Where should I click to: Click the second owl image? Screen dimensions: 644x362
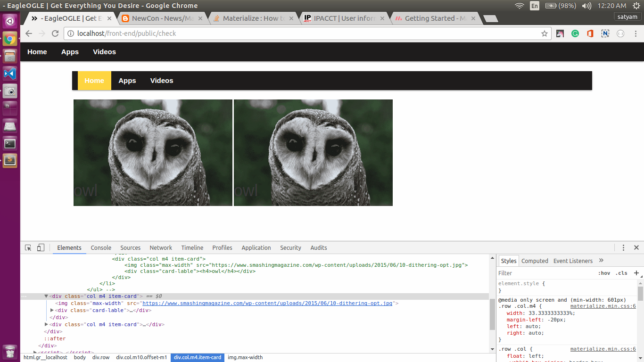pyautogui.click(x=313, y=153)
